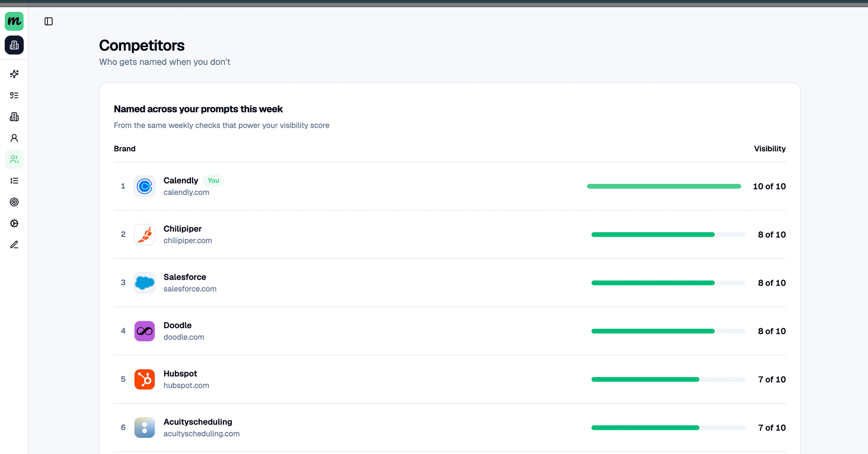Screen dimensions: 868x454
Task: Click the "From the same weekly checks" description
Action: click(222, 125)
